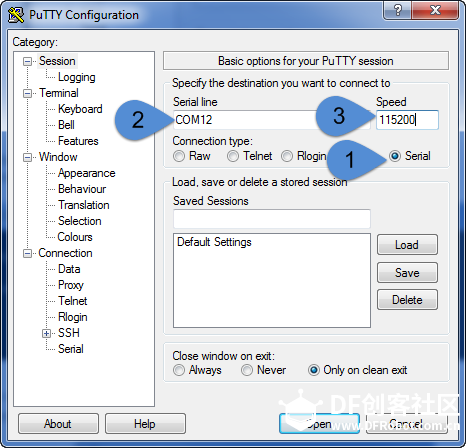Screen dimensions: 466x448
Task: Open the Proxy category
Action: click(71, 285)
